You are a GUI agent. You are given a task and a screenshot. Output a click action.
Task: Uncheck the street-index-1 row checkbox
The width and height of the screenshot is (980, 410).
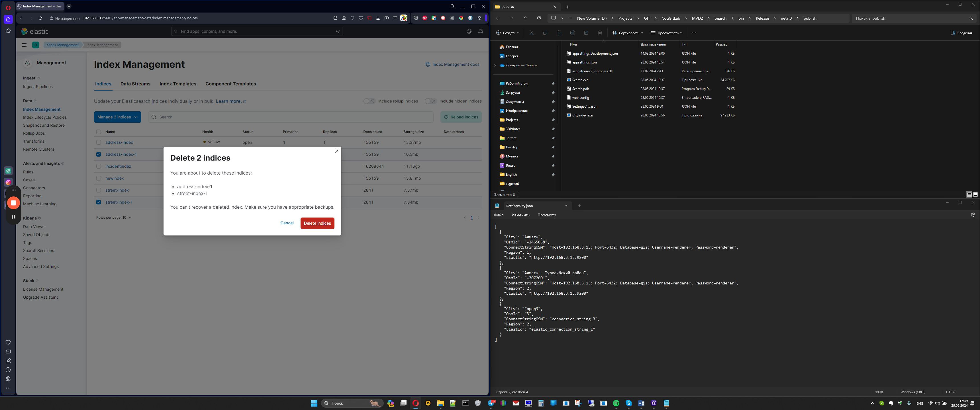(x=99, y=202)
